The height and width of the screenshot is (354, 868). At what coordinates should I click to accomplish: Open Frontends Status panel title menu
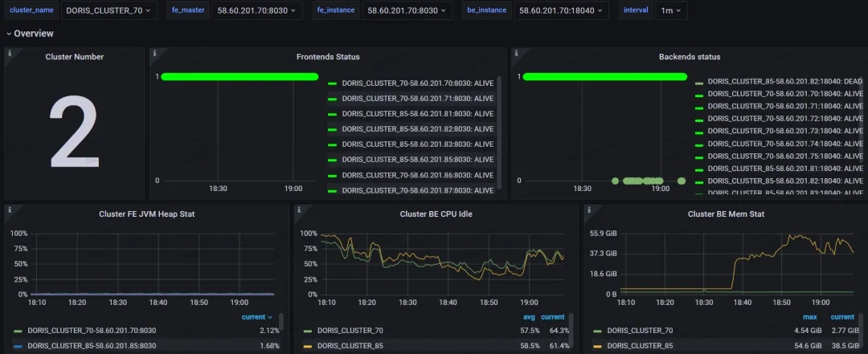click(328, 57)
